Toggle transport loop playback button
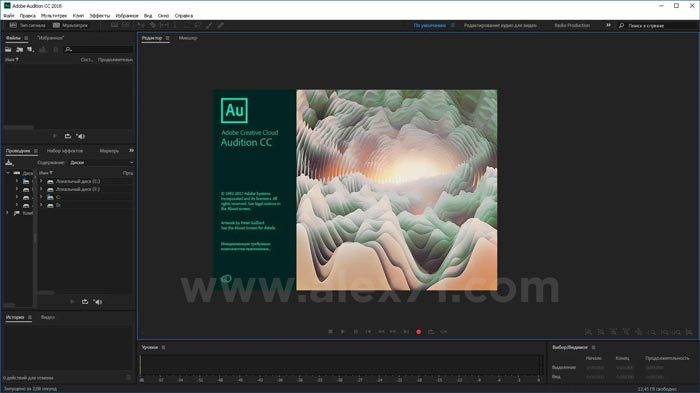 point(431,332)
